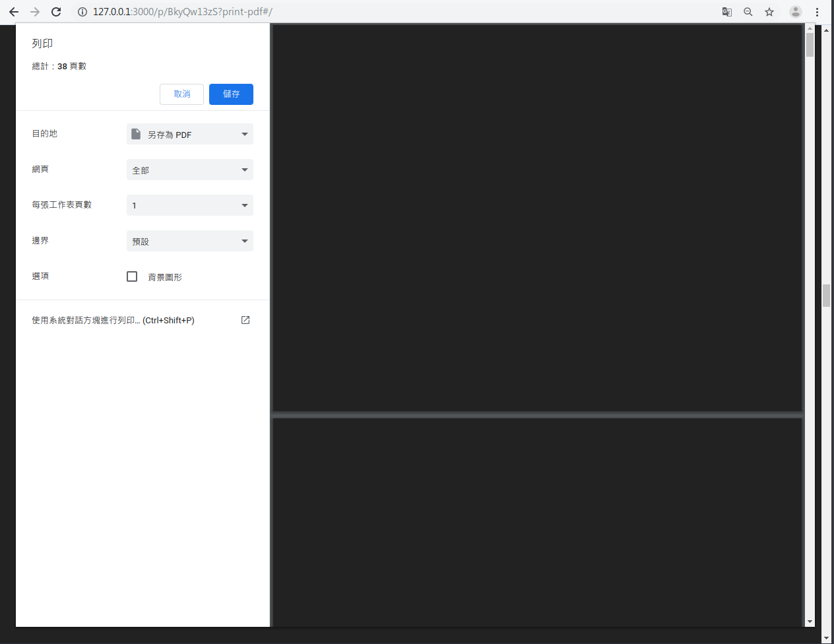Click the print preview scrollbar up arrow
Screen dimensions: 834x644
pyautogui.click(x=810, y=28)
